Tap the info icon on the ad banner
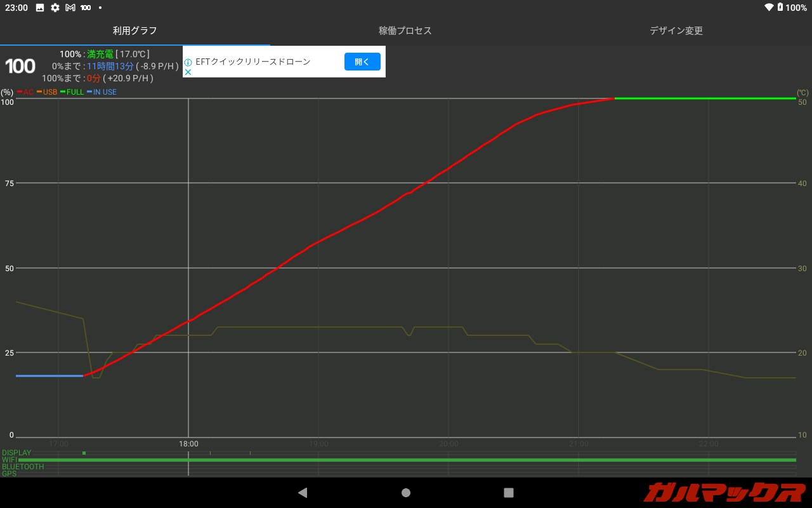812x508 pixels. [x=188, y=62]
